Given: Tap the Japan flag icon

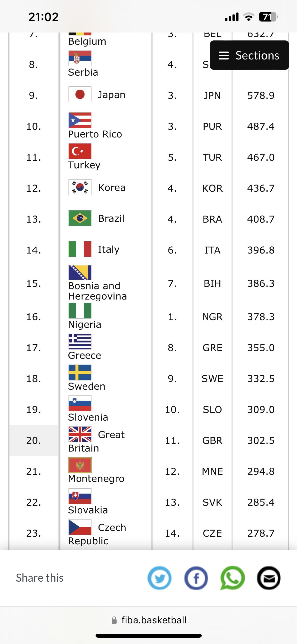Looking at the screenshot, I should (80, 94).
